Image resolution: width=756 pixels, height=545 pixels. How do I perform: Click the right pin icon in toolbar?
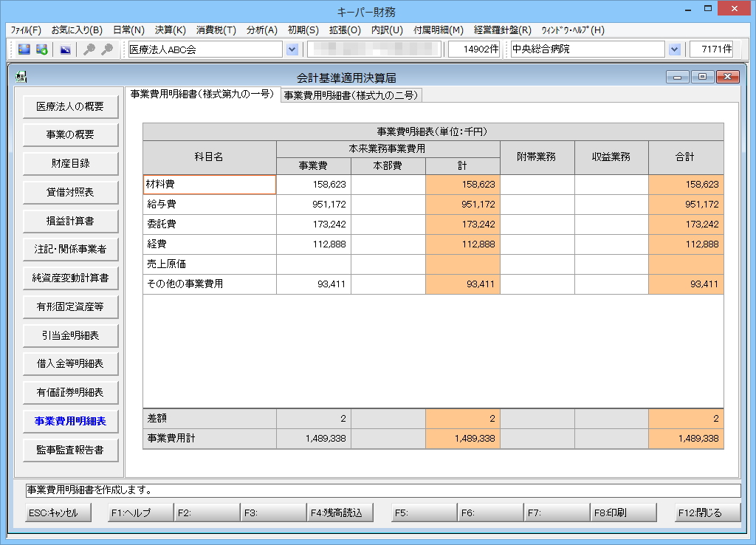coord(107,49)
